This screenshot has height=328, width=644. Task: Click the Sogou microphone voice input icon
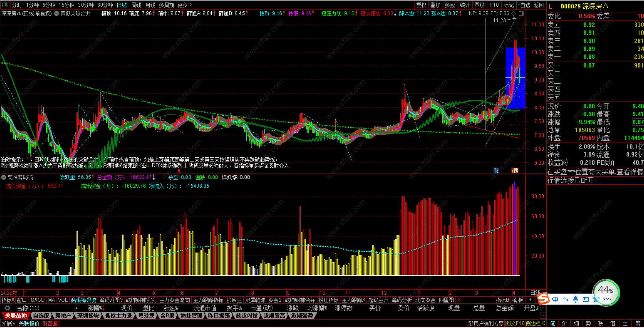(575, 299)
